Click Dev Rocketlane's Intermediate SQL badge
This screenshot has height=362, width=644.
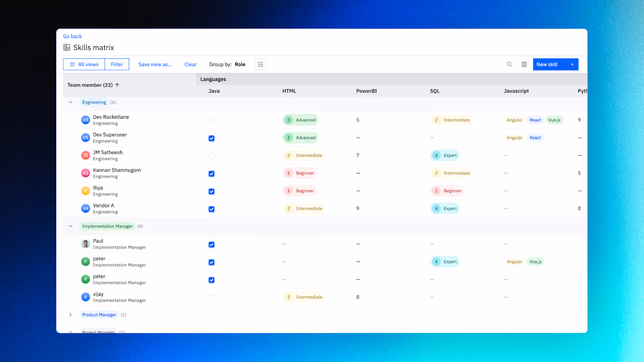point(451,120)
